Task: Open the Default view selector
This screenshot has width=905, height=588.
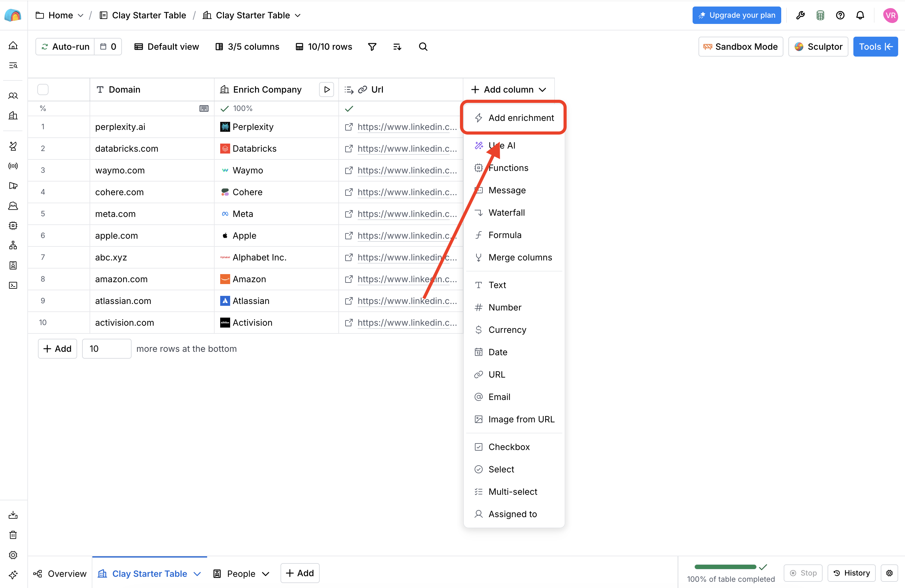Action: pos(167,47)
